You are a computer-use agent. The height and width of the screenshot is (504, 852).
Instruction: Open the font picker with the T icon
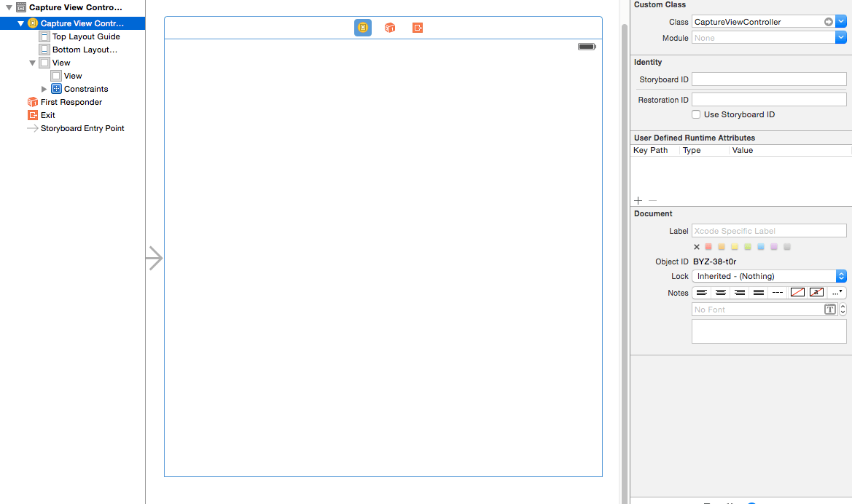pos(830,309)
